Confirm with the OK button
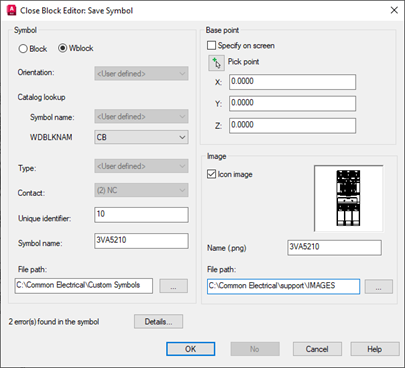This screenshot has height=368, width=405. tap(191, 349)
